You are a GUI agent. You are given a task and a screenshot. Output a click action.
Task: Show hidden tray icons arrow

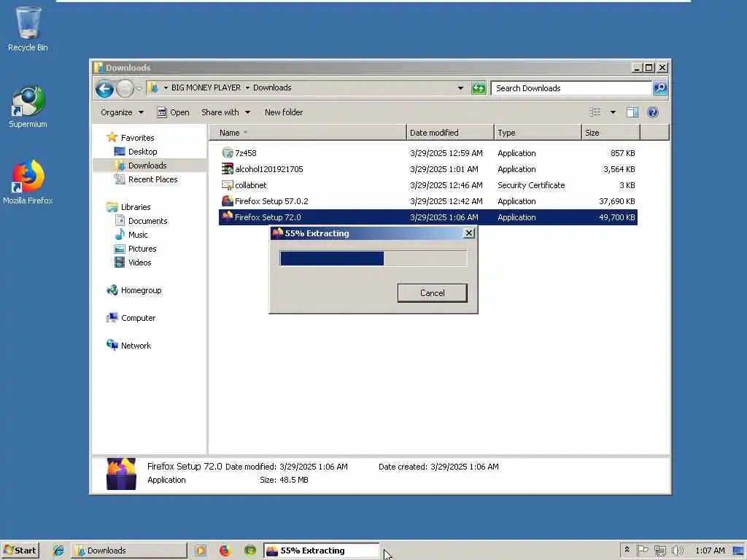click(x=627, y=550)
